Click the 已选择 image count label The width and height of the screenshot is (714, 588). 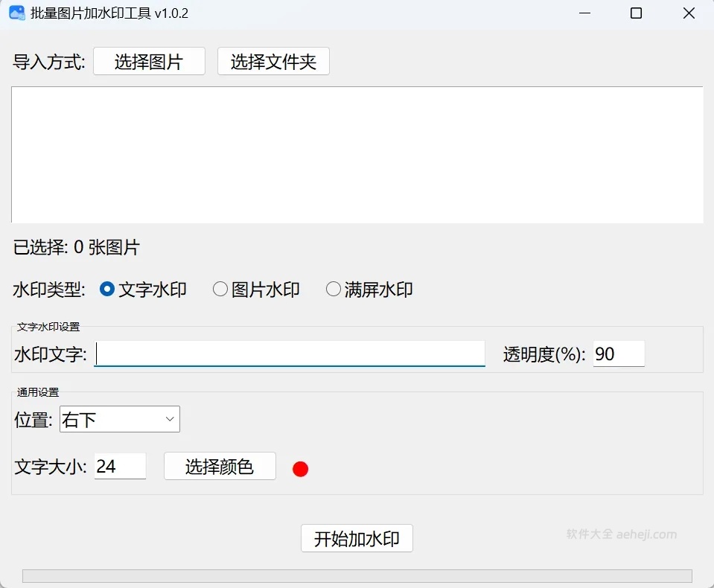[77, 246]
